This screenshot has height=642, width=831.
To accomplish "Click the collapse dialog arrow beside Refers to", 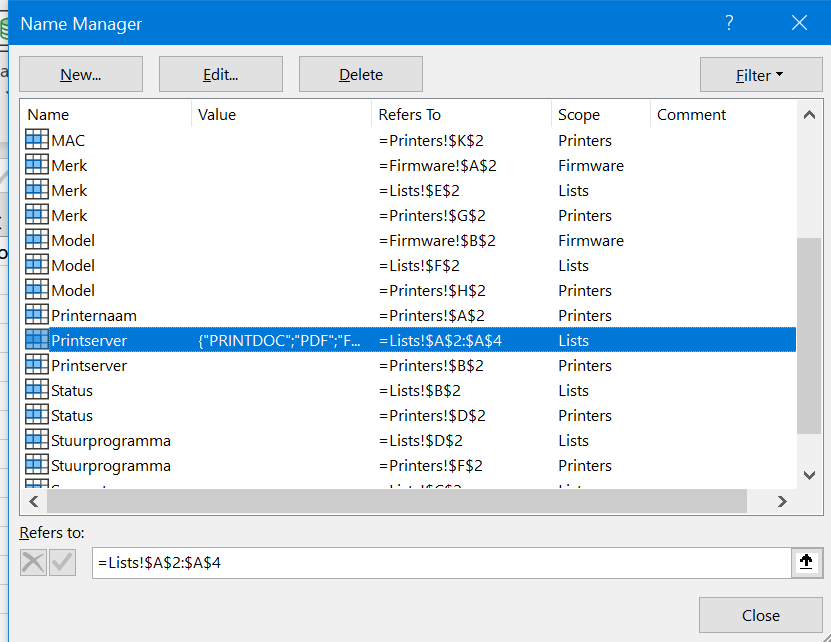I will [x=806, y=563].
